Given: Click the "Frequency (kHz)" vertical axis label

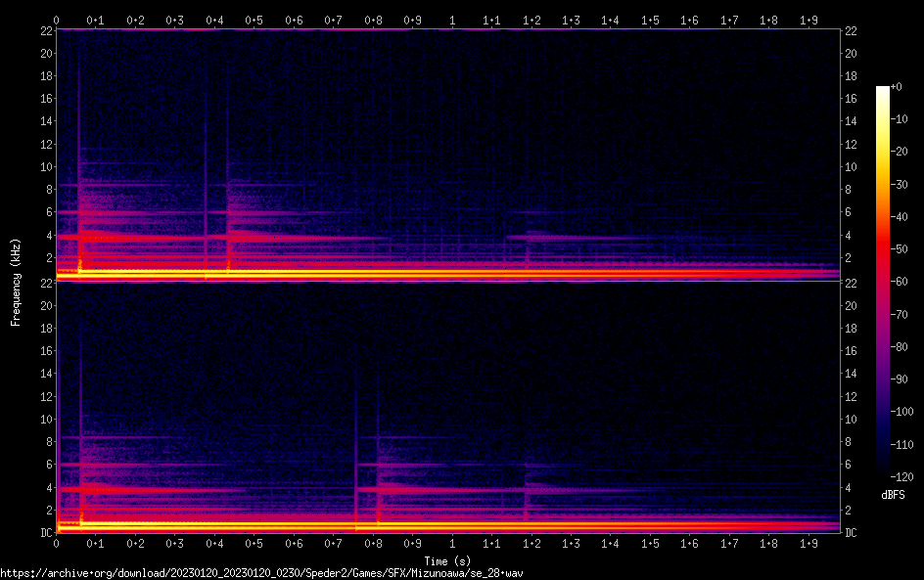Looking at the screenshot, I should click(x=15, y=281).
